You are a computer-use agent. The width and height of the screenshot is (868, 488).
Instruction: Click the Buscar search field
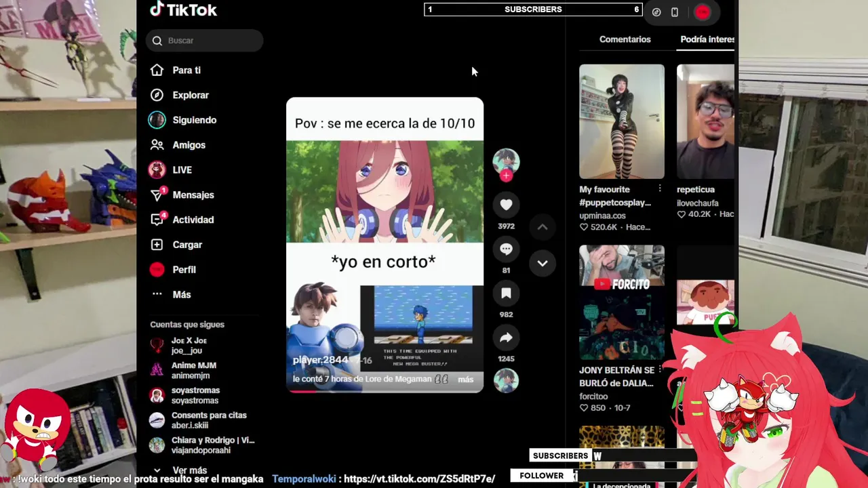pyautogui.click(x=204, y=41)
